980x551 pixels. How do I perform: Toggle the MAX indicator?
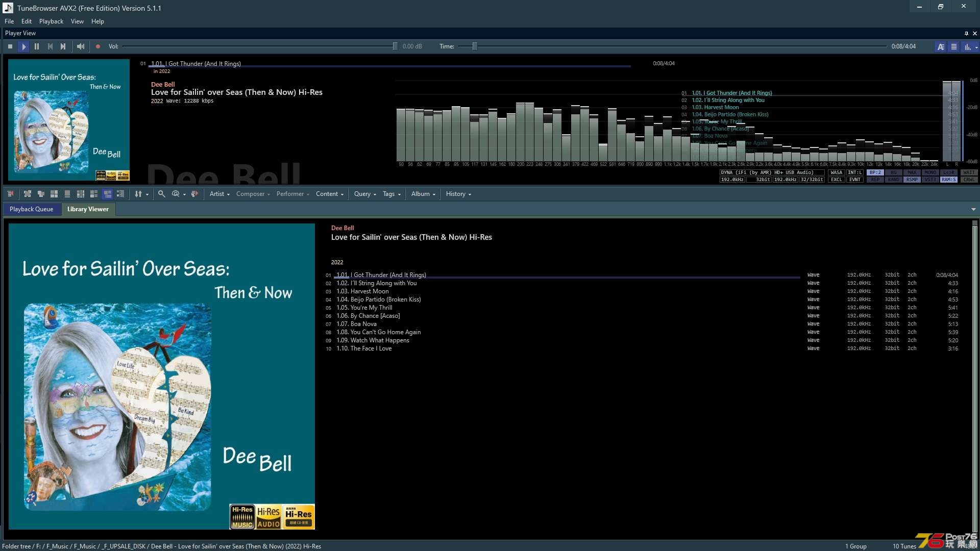point(912,172)
